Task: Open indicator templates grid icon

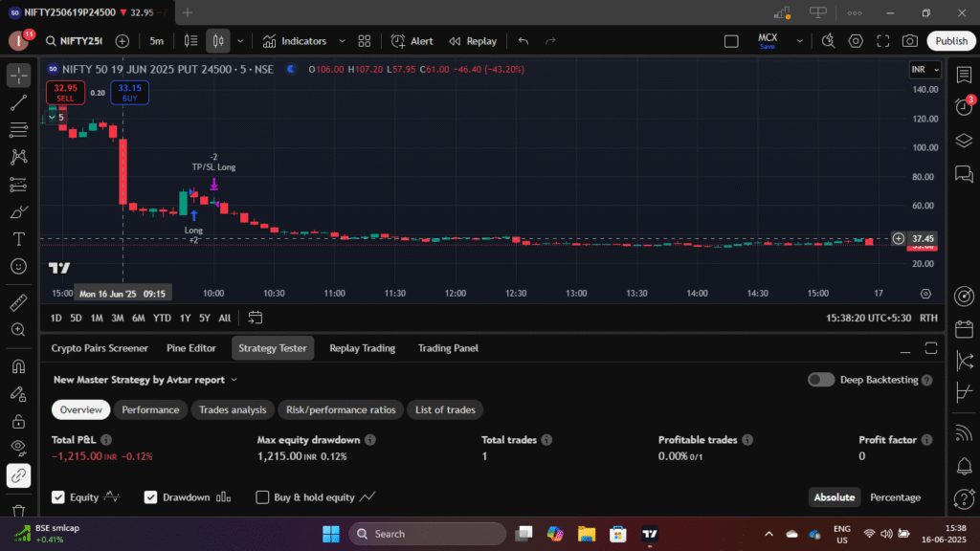Action: (x=365, y=41)
